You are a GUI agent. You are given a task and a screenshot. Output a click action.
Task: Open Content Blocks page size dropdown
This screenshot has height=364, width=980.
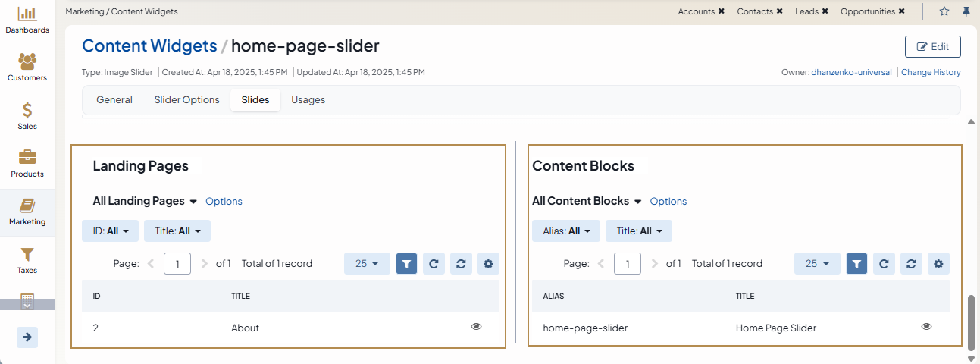(x=816, y=264)
